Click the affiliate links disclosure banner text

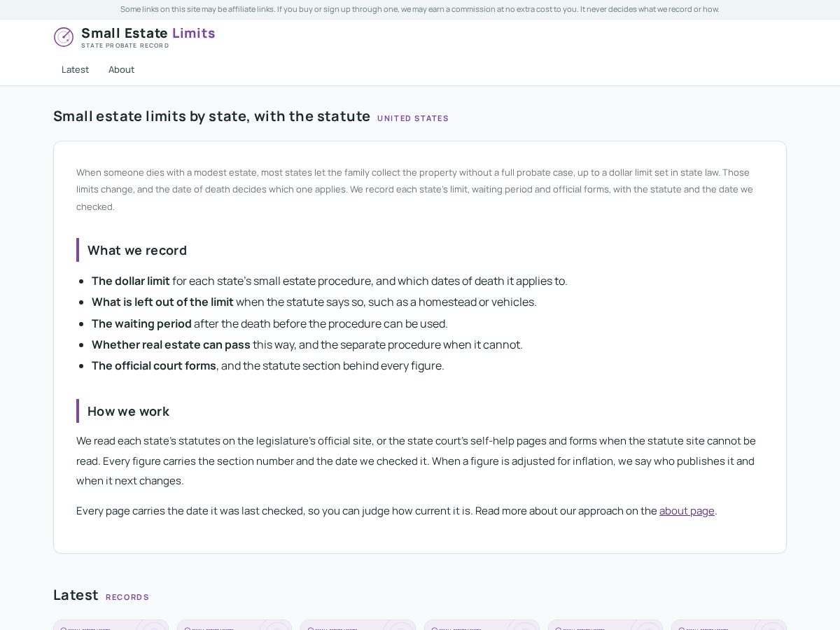(x=420, y=9)
